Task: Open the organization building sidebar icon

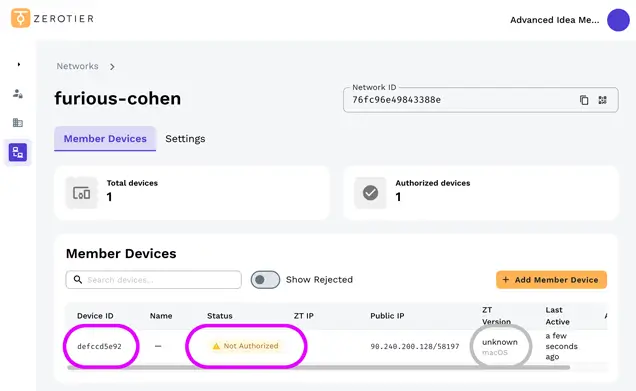Action: pos(18,122)
